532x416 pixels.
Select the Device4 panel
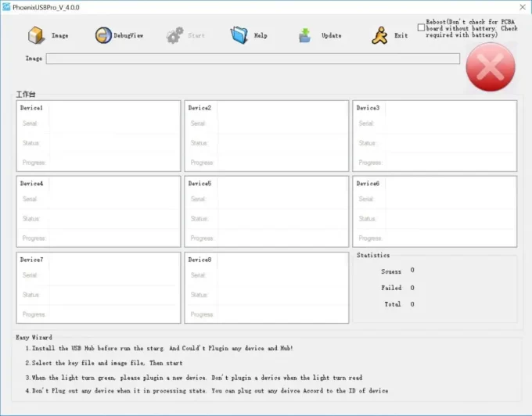[99, 211]
